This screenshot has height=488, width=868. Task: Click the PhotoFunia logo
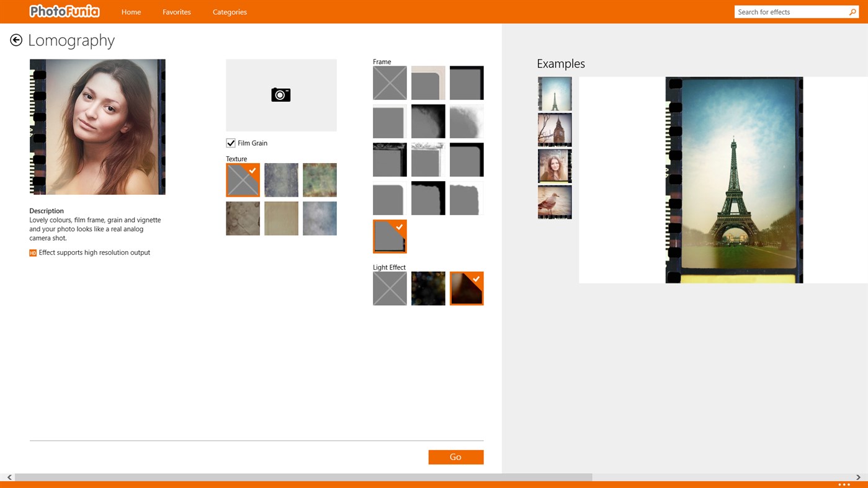pyautogui.click(x=65, y=11)
